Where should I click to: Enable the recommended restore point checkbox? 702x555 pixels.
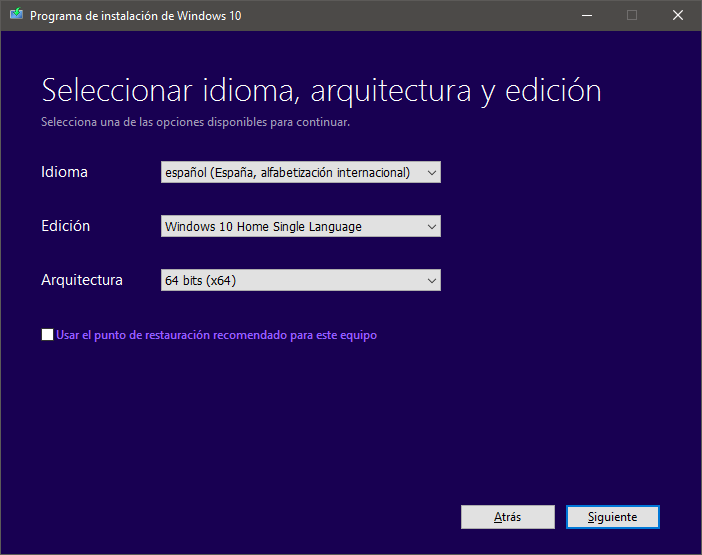pos(47,334)
